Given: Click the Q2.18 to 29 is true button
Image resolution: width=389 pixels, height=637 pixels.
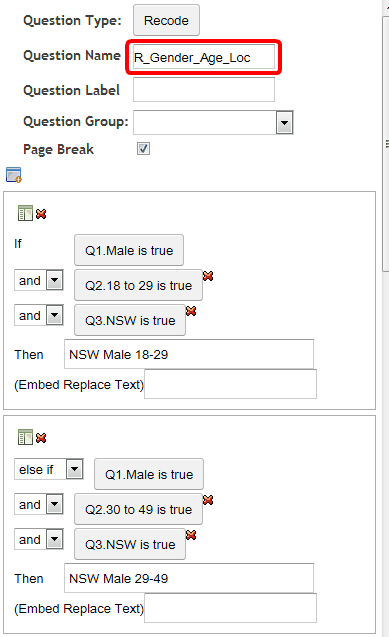Looking at the screenshot, I should point(138,285).
